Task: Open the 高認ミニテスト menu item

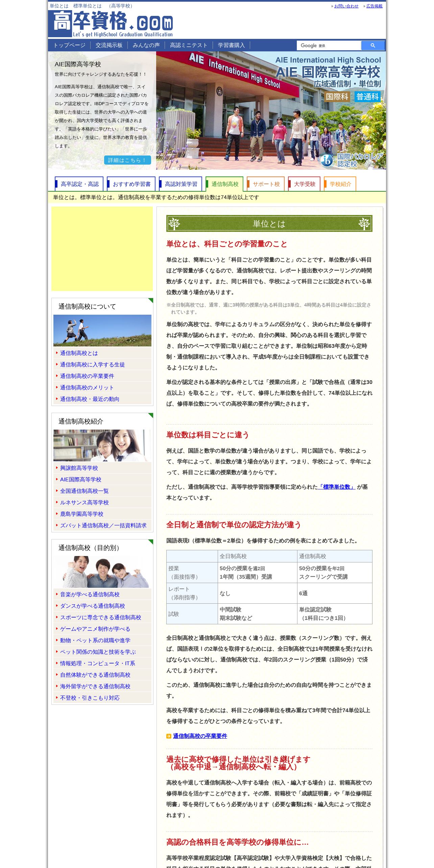Action: click(x=189, y=45)
